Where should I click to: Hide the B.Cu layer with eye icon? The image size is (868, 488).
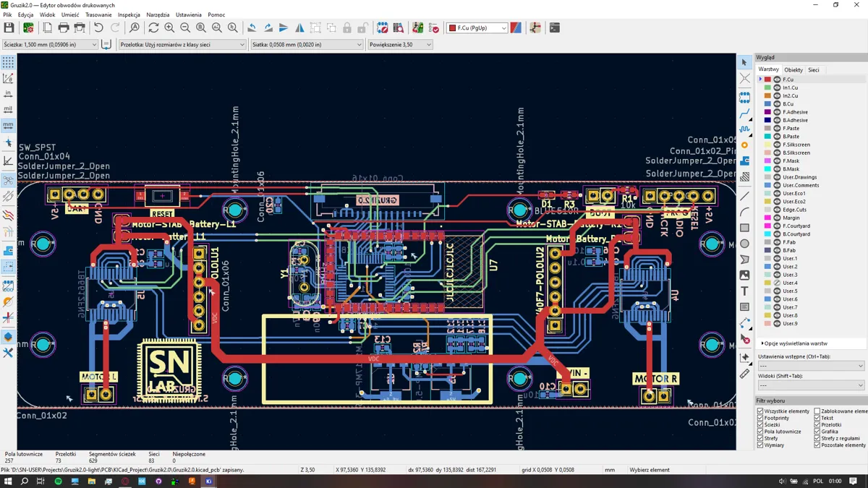777,104
